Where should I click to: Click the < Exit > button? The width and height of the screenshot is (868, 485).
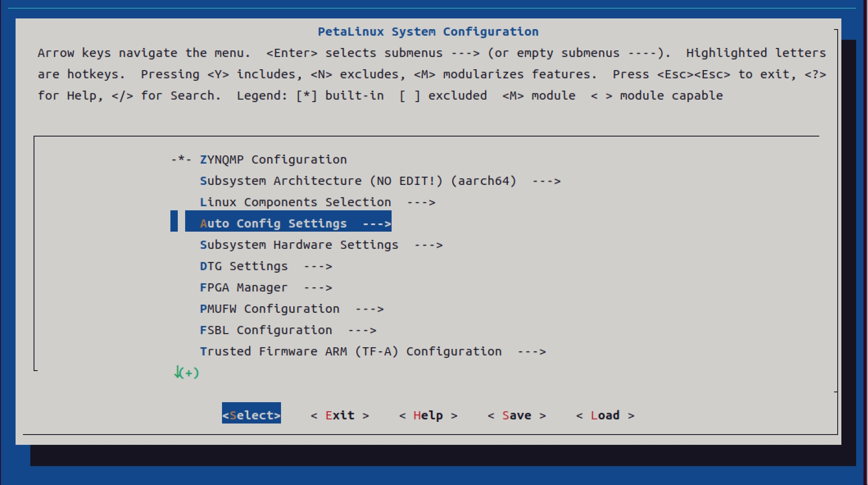(340, 415)
